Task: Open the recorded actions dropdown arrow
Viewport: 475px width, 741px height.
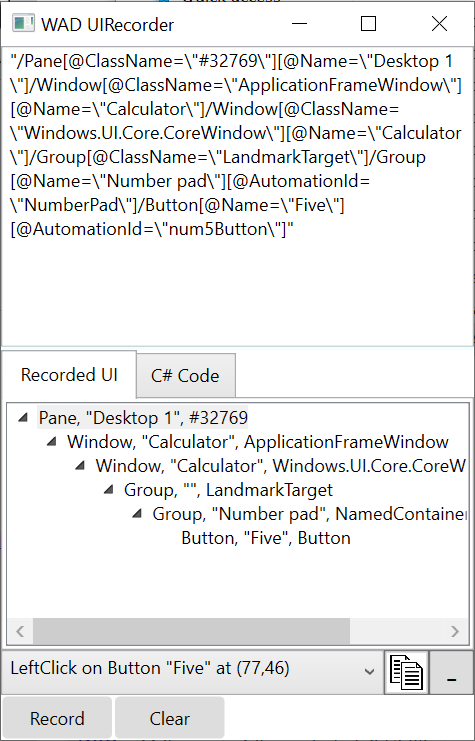Action: point(370,671)
